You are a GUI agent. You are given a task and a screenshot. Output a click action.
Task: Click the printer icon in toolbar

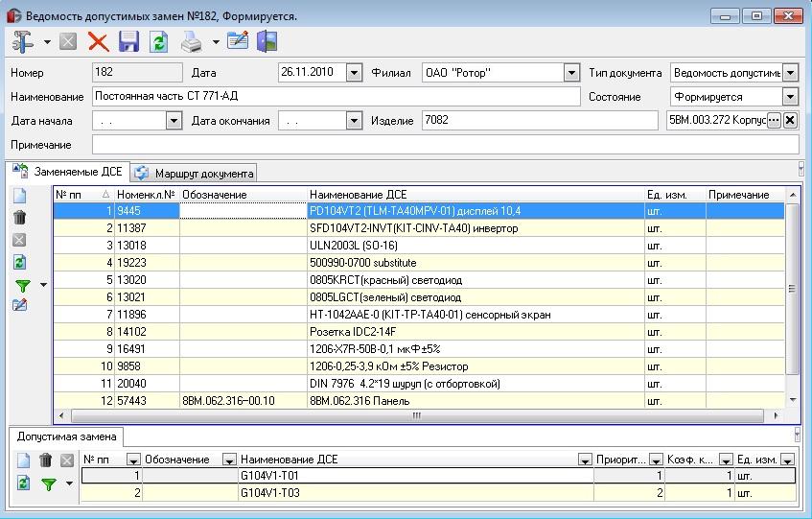click(192, 42)
